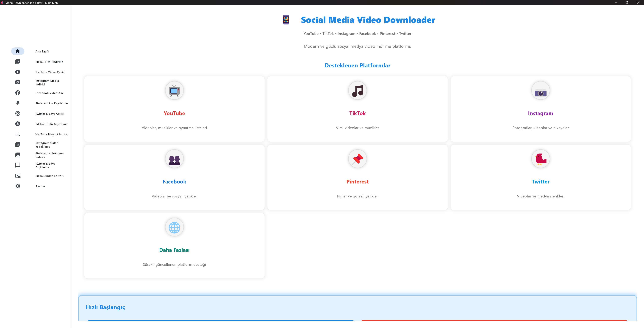Open Instagram Medya İndirici menu label
This screenshot has height=328, width=644.
(47, 82)
